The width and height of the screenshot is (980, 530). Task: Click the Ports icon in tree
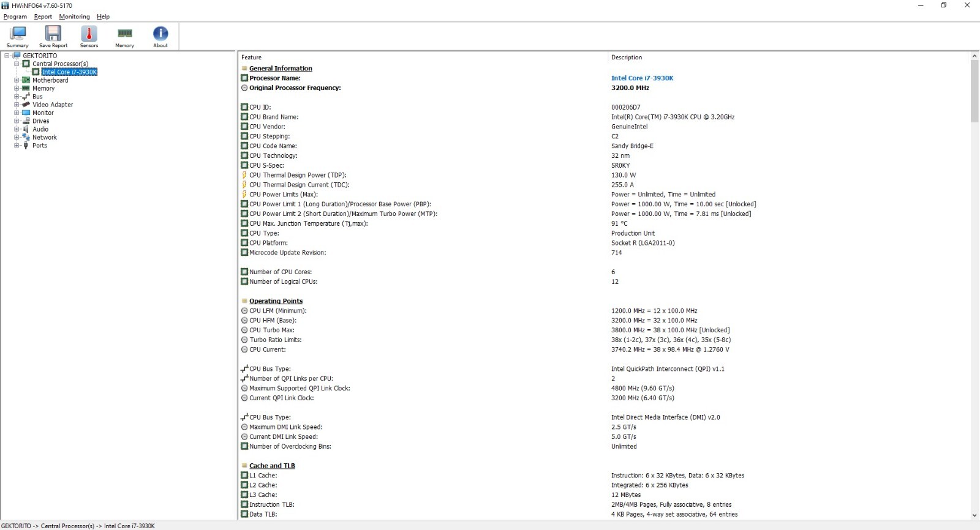pos(26,146)
